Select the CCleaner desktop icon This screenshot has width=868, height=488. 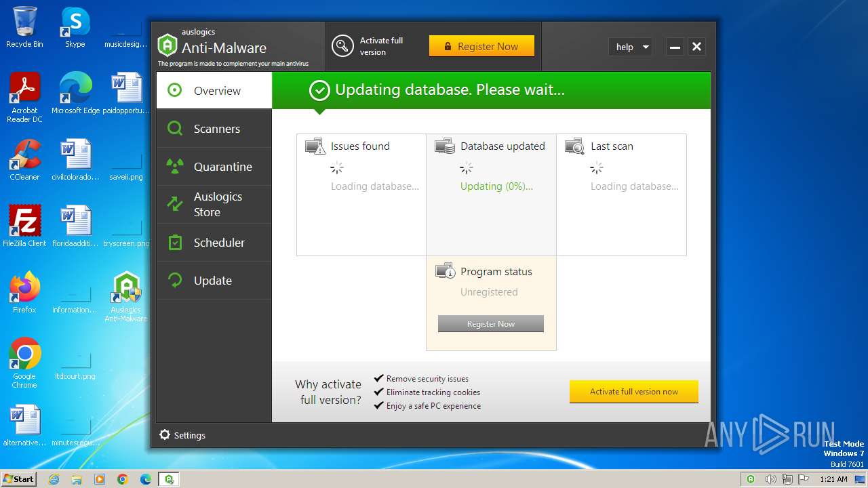24,159
